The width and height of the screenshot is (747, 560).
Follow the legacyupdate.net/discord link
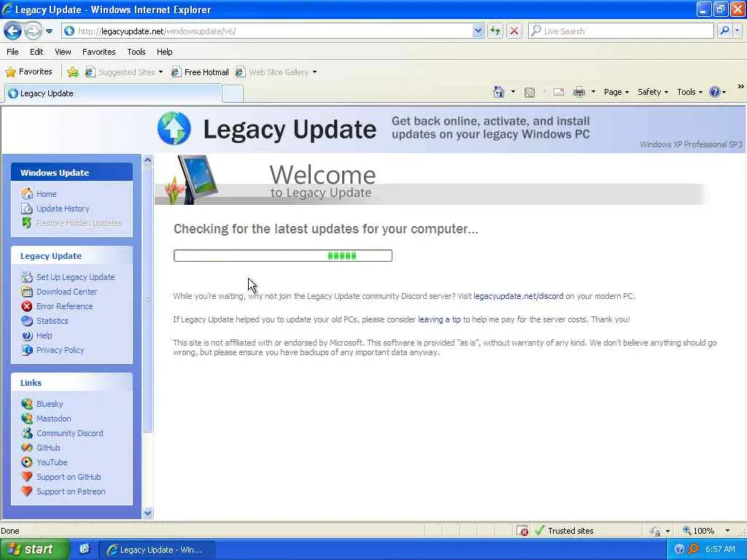click(519, 296)
